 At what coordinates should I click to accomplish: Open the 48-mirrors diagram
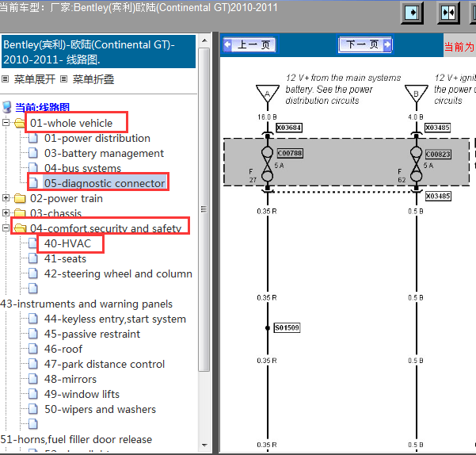point(70,379)
